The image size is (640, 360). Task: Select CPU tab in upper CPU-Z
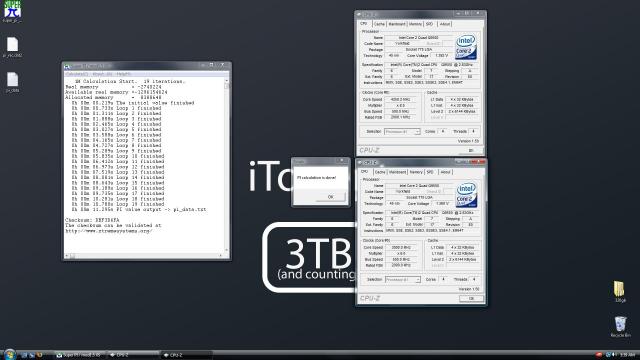[364, 24]
